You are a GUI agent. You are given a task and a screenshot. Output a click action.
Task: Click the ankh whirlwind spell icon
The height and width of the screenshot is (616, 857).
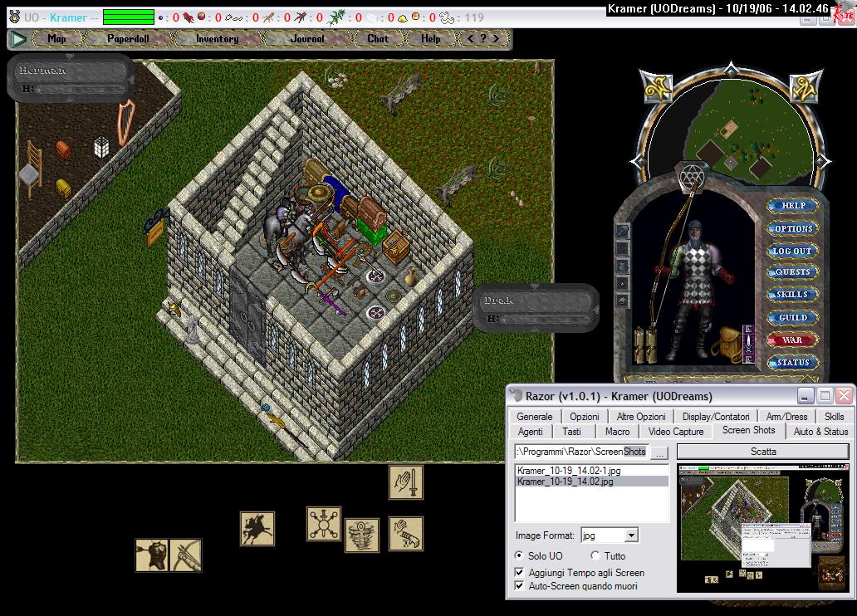(361, 535)
